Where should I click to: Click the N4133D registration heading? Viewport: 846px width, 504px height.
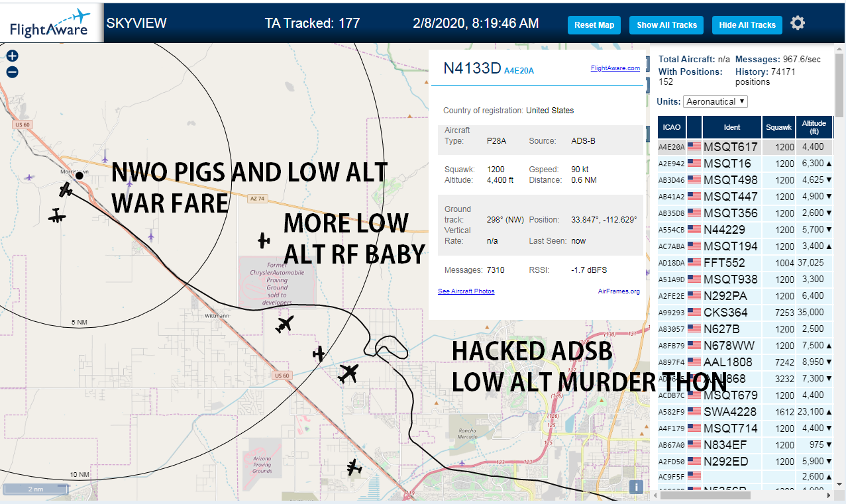coord(472,68)
